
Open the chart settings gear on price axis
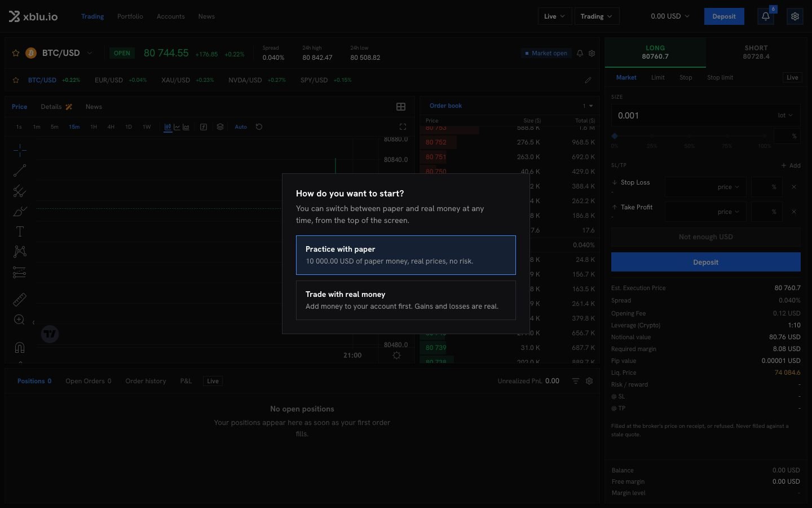point(396,356)
